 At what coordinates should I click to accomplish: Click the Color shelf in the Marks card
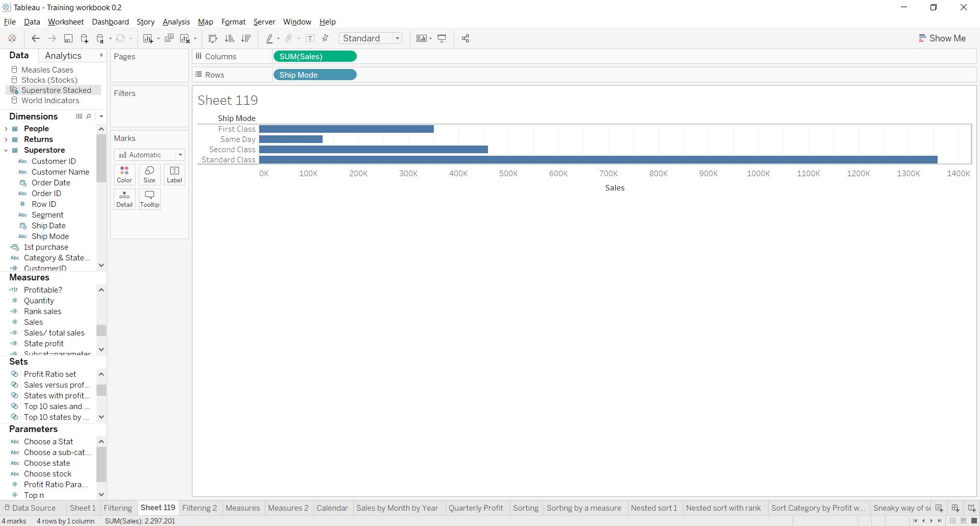[124, 174]
